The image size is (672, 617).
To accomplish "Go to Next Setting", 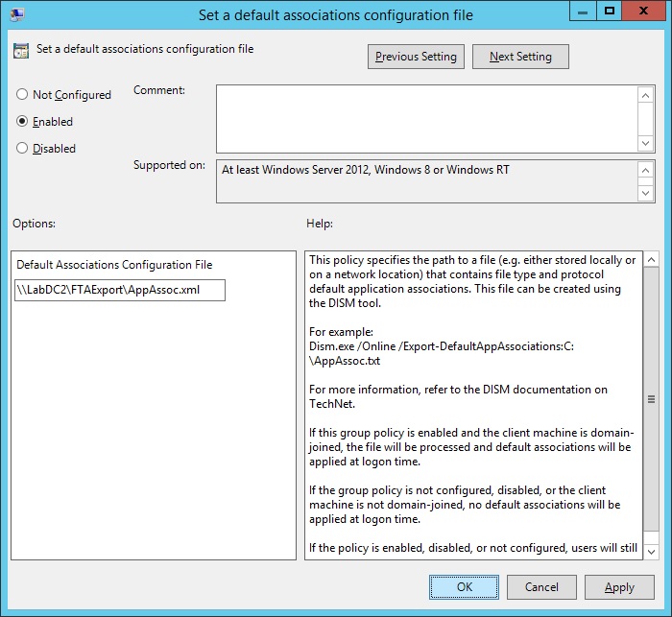I will click(x=520, y=57).
